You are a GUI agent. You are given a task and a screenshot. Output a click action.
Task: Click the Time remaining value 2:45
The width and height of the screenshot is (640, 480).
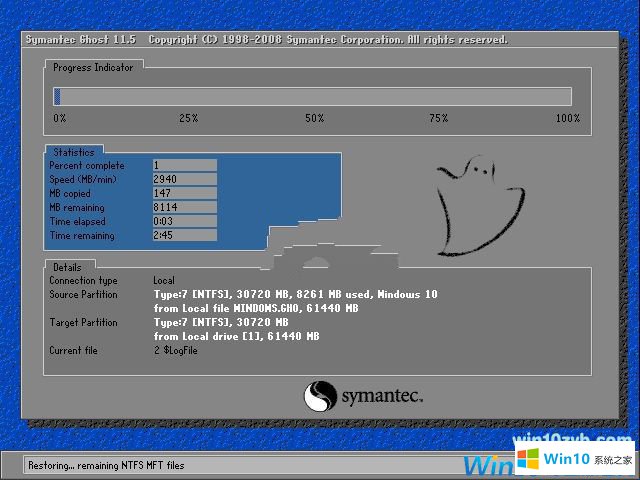(185, 235)
